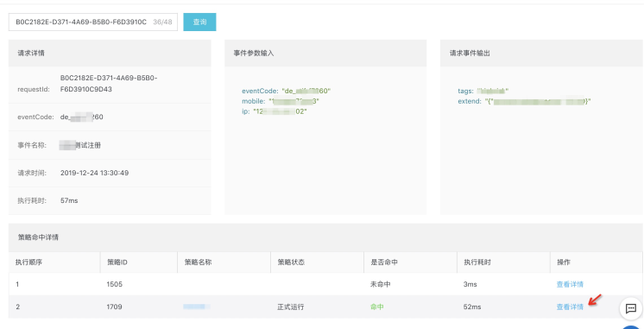This screenshot has height=329, width=644.
Task: Click the 事件参数输入 panel title
Action: point(254,53)
